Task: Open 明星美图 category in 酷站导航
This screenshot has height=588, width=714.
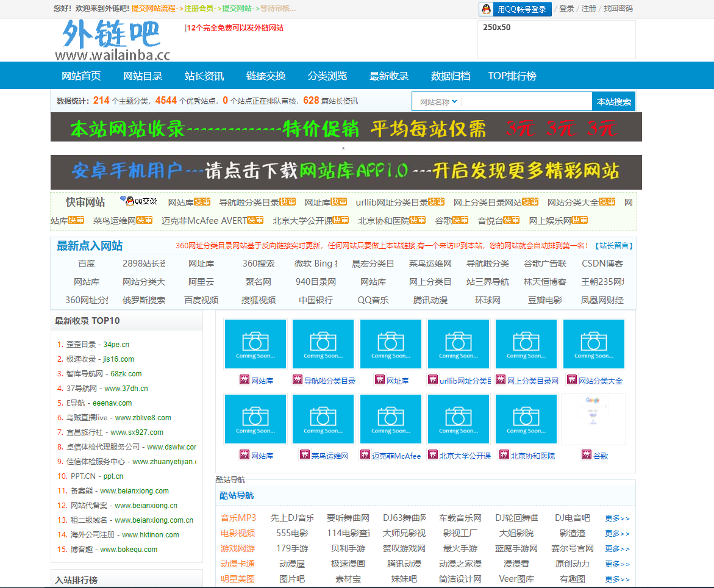Action: (x=238, y=579)
